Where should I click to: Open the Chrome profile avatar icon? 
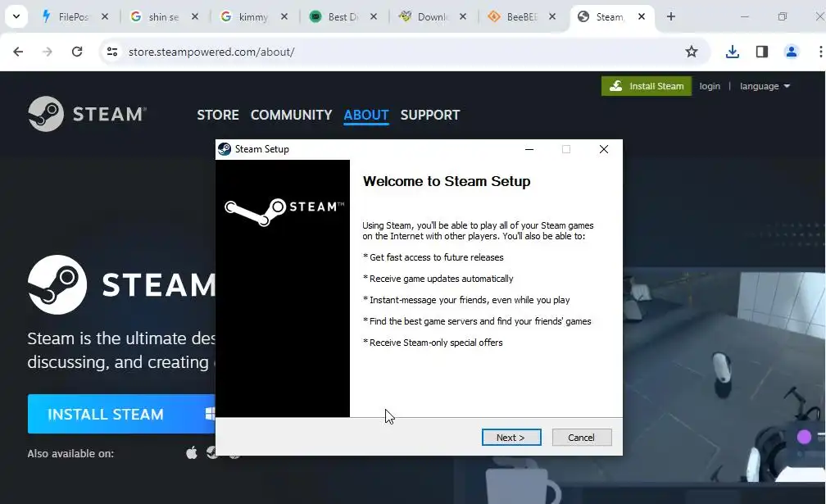[x=792, y=52]
